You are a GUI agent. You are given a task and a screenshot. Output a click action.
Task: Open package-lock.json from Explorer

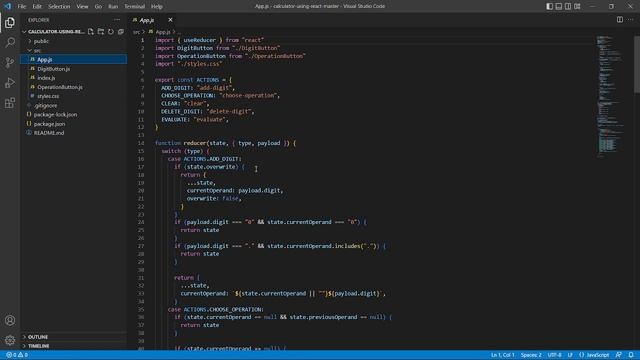(73, 114)
